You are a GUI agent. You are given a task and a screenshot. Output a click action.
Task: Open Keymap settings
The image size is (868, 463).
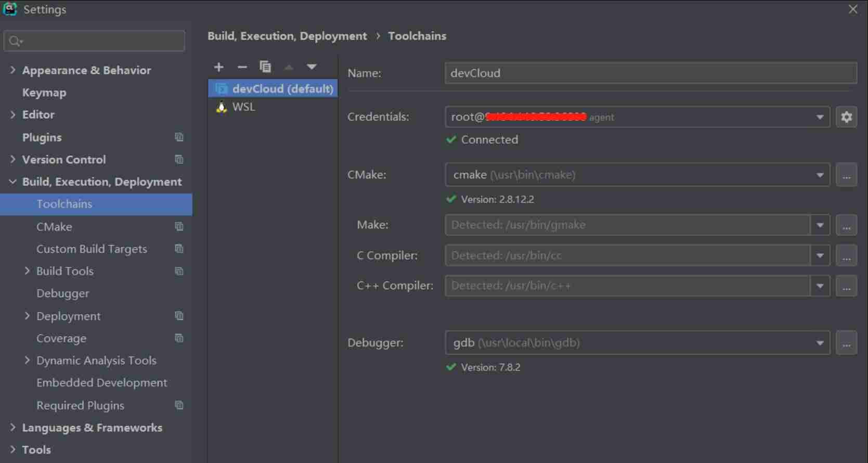[44, 93]
